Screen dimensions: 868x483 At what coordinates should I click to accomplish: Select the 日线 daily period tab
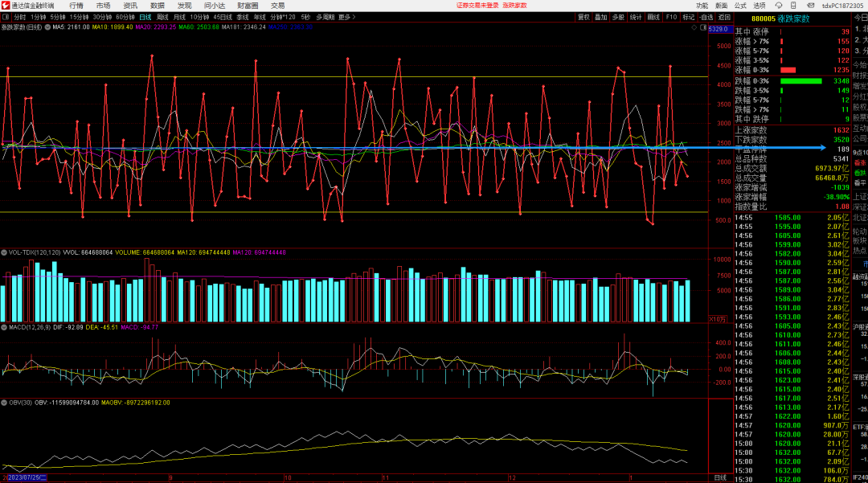145,17
